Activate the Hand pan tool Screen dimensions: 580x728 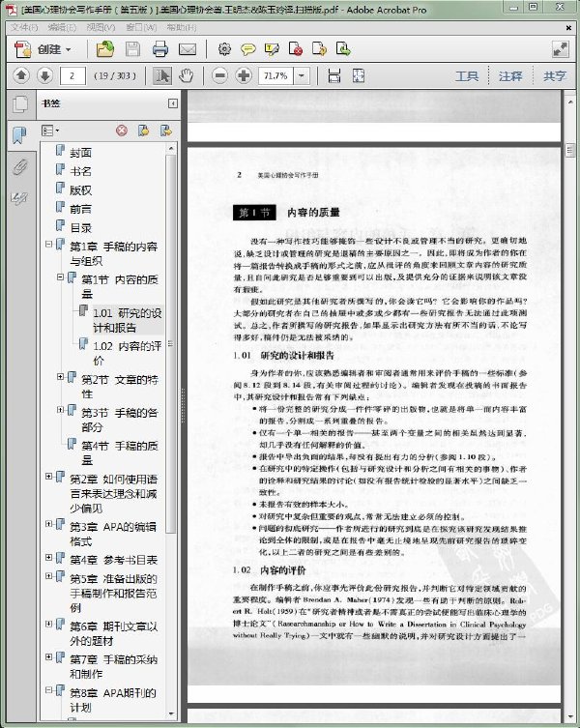click(x=186, y=75)
